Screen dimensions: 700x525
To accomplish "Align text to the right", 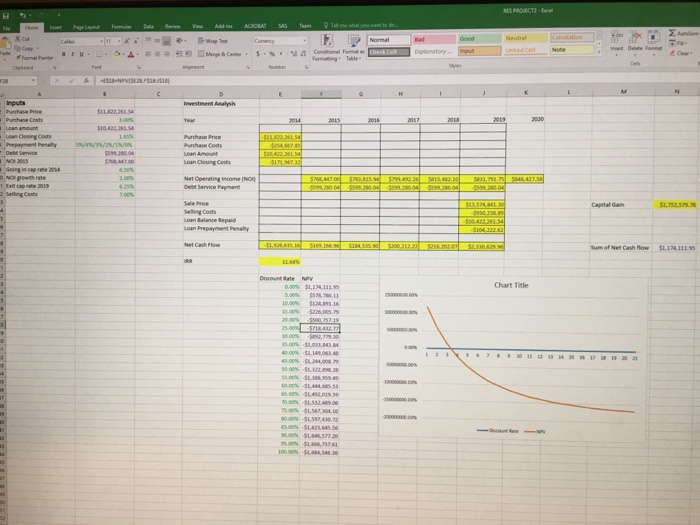I will pyautogui.click(x=166, y=54).
